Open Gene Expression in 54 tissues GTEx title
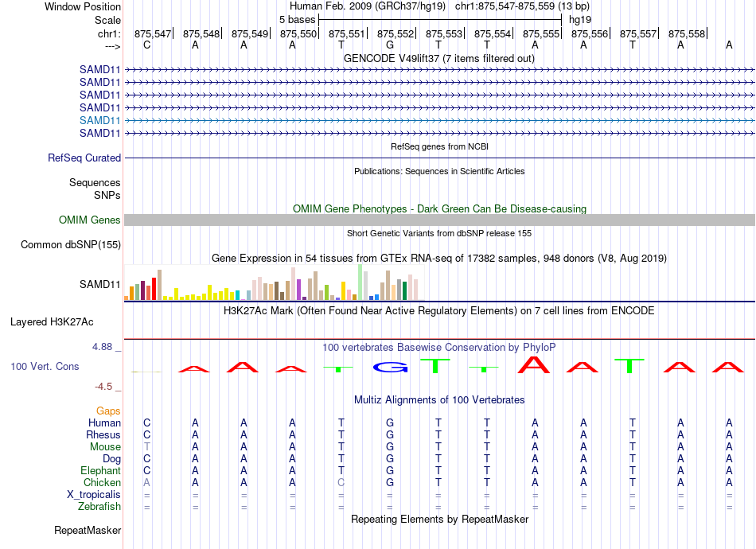Viewport: 756px width, 549px height. (x=439, y=258)
